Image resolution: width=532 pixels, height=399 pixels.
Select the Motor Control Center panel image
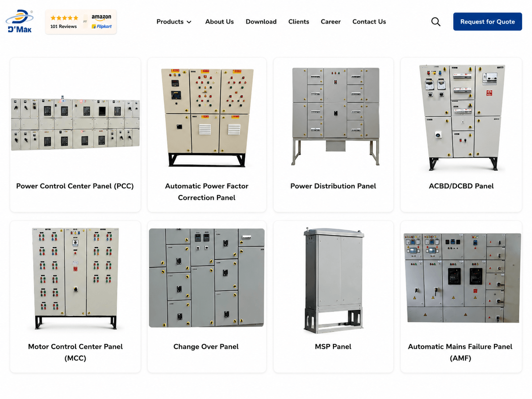(x=76, y=278)
